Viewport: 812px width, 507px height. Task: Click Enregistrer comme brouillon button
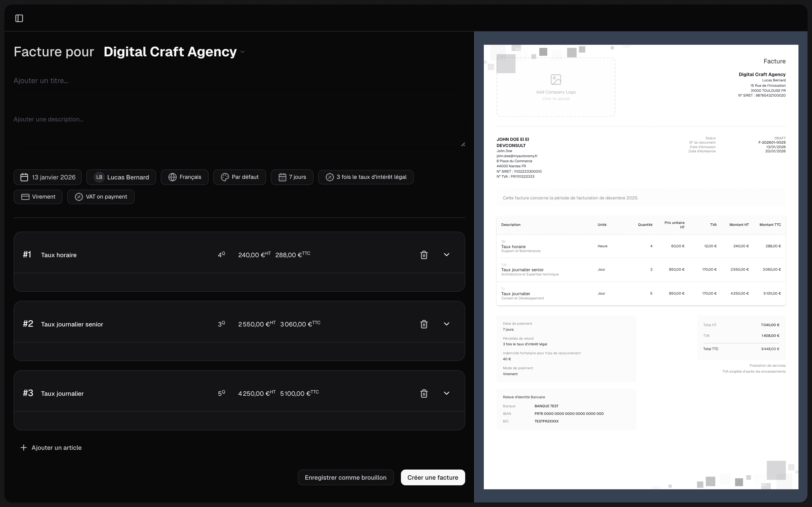(345, 477)
